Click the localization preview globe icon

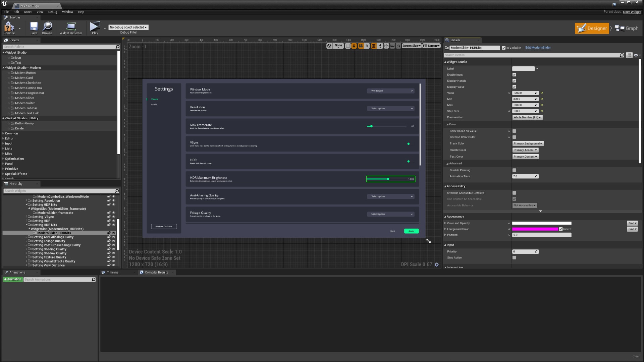pyautogui.click(x=329, y=46)
